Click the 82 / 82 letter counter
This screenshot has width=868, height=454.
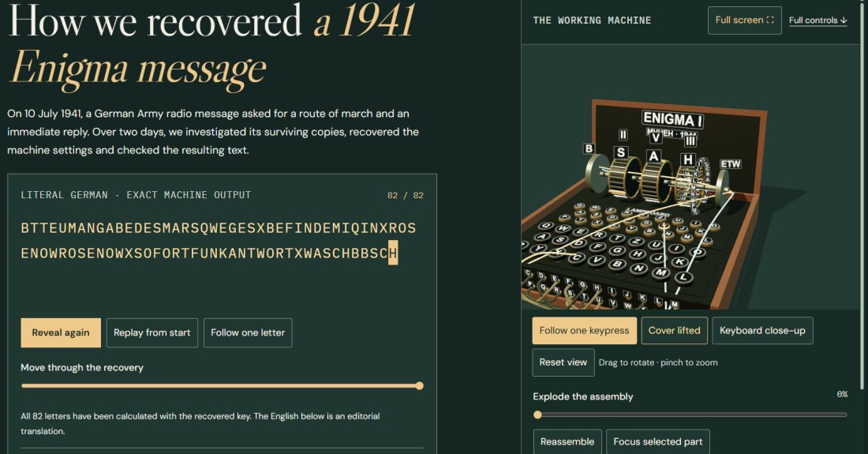point(406,196)
